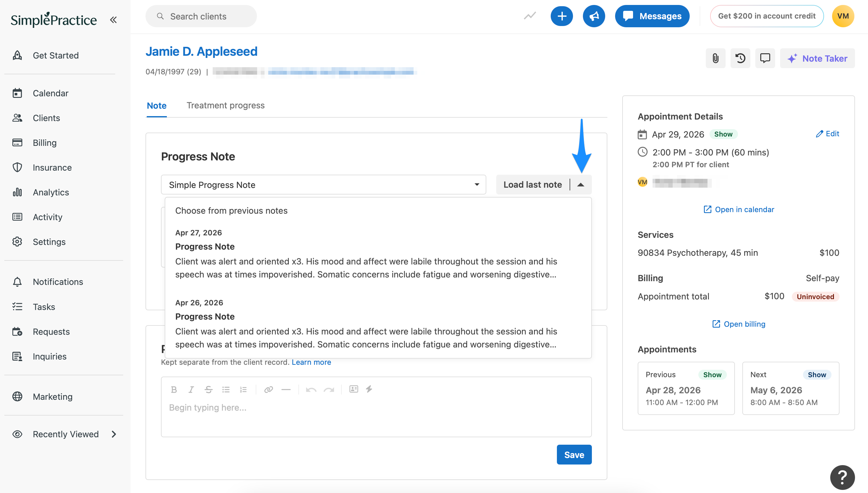The height and width of the screenshot is (493, 868).
Task: Click the Notifications bell icon
Action: click(x=17, y=281)
